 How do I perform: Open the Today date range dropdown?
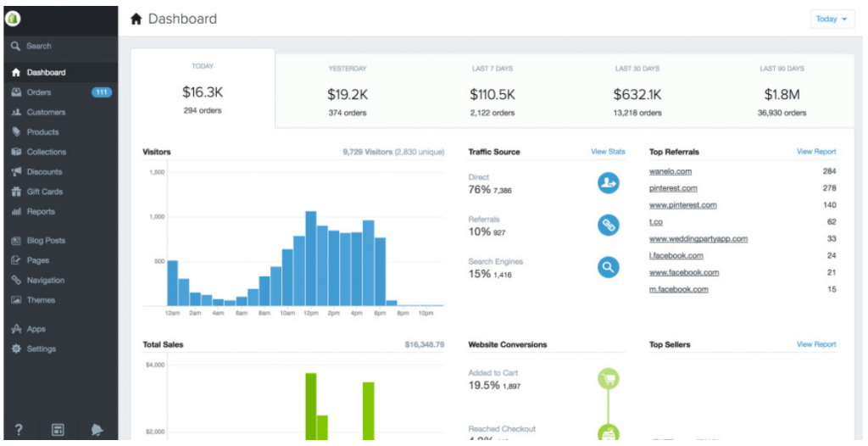(832, 19)
